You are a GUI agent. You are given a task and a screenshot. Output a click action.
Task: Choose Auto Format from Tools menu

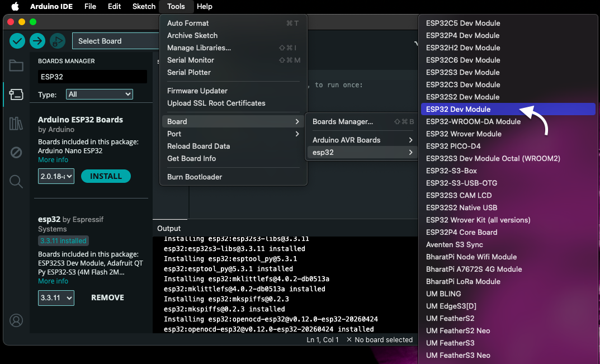point(233,23)
